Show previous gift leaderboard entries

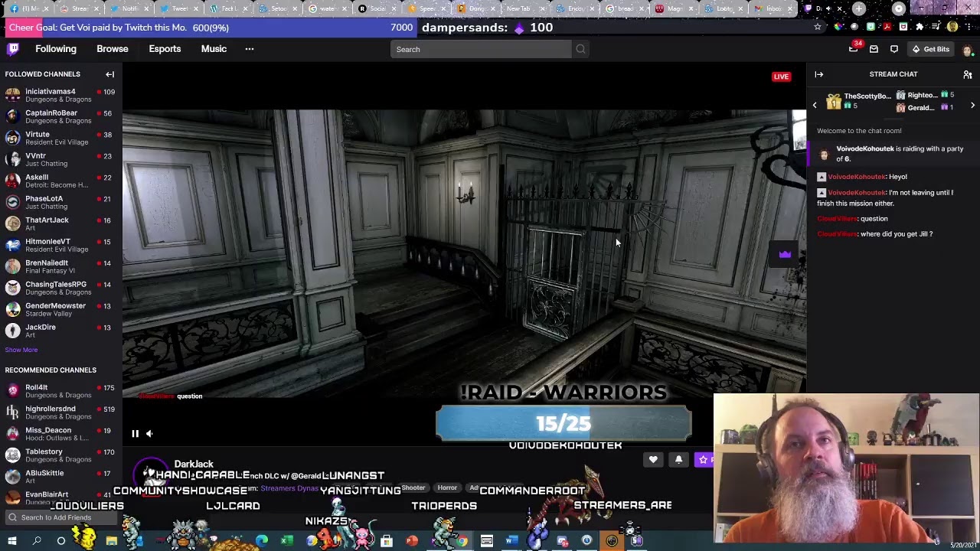click(815, 104)
